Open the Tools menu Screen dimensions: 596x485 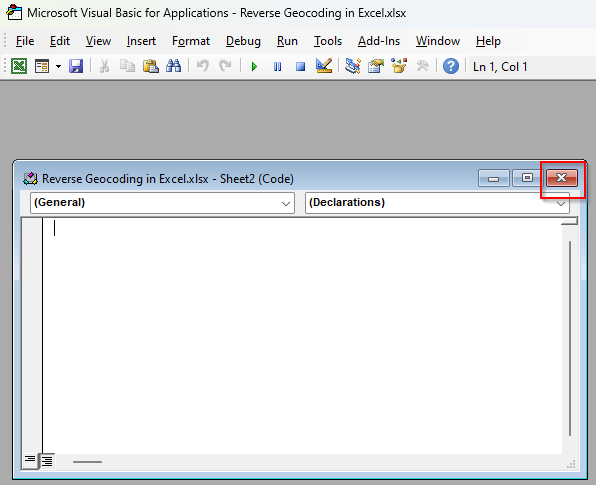point(328,41)
